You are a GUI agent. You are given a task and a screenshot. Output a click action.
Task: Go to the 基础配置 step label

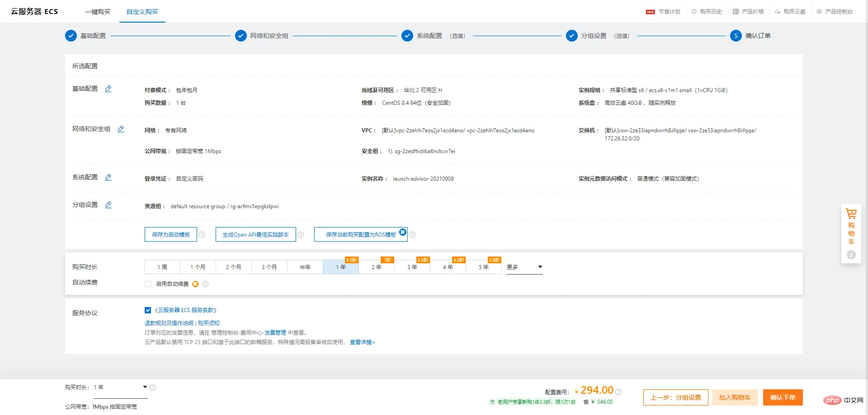(93, 36)
